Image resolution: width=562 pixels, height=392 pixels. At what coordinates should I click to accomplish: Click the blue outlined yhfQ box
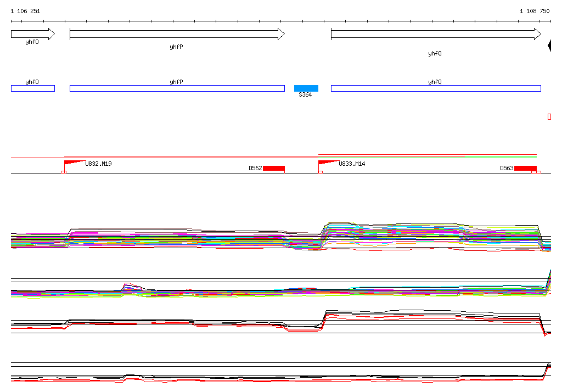(x=436, y=88)
